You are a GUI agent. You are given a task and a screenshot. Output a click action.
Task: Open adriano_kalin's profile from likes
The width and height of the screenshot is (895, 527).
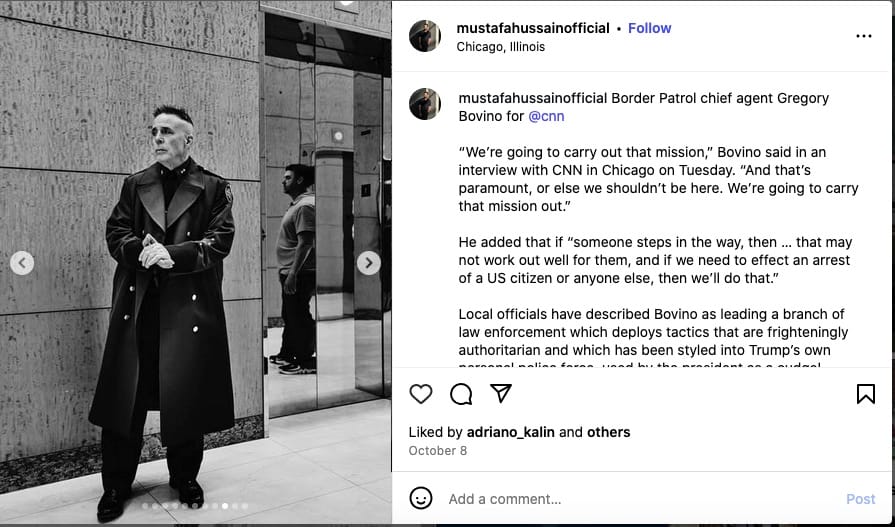point(510,432)
